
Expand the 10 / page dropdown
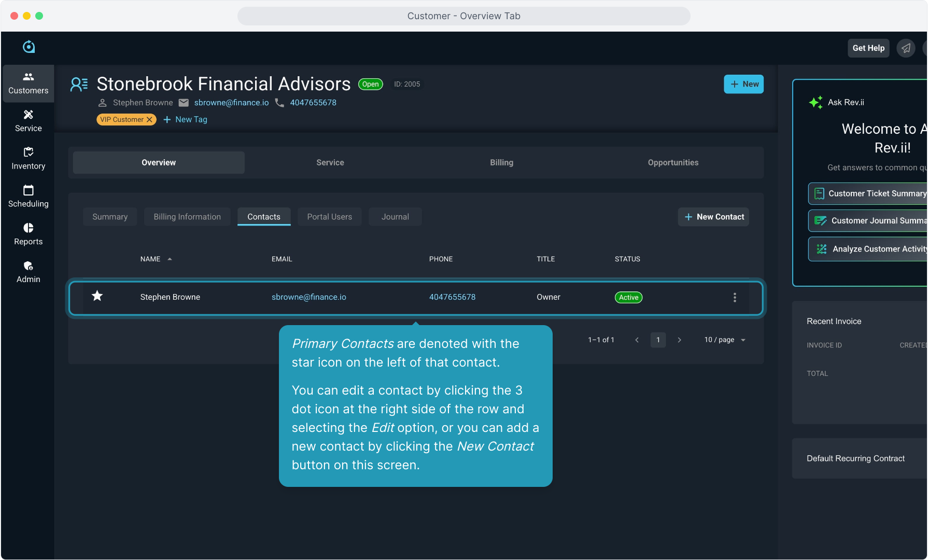[725, 340]
